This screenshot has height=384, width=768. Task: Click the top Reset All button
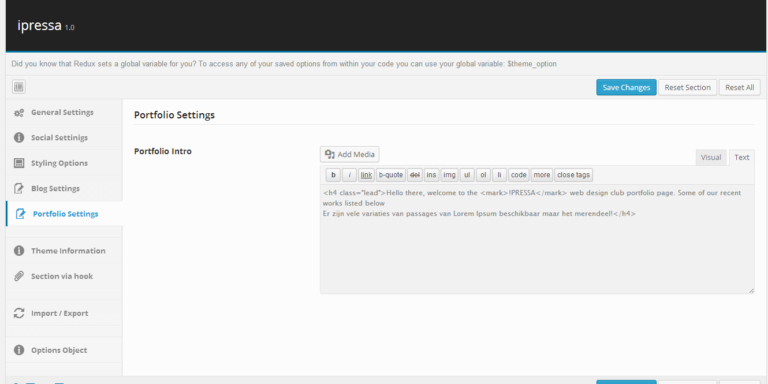click(x=740, y=87)
